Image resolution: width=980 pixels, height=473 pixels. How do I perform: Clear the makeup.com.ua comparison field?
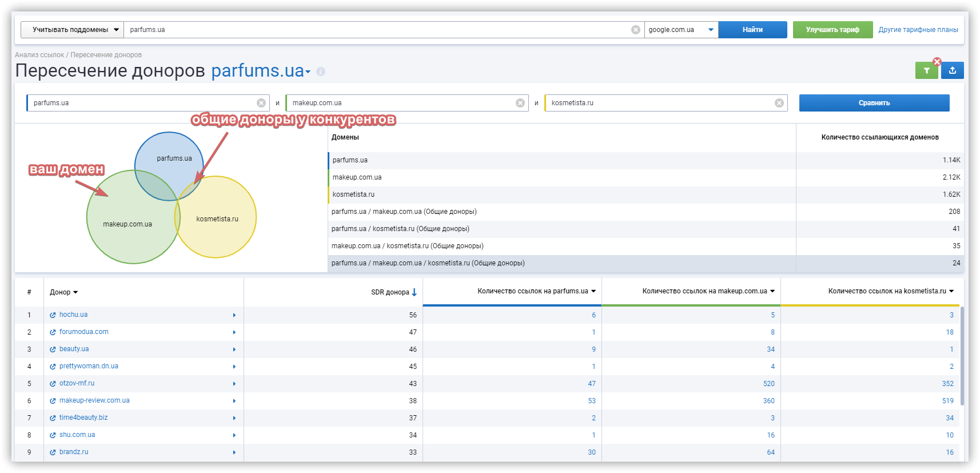(520, 103)
